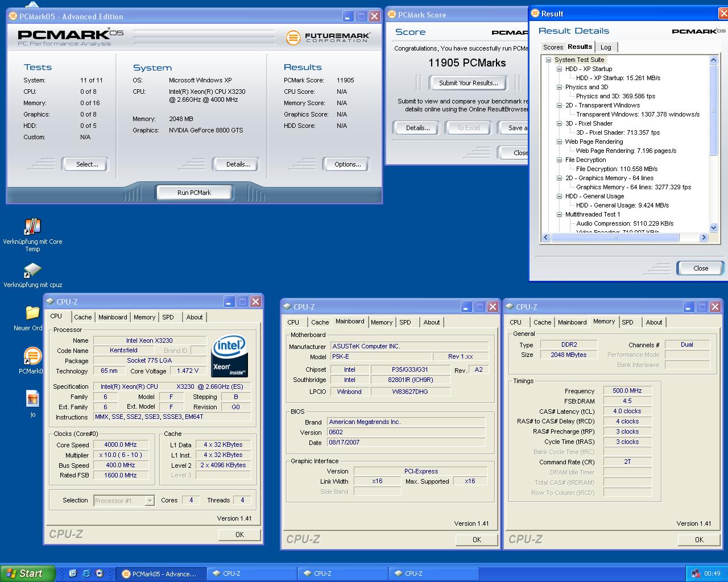
Task: Open CPU tab in CPU-Z Mainboard window
Action: coord(293,322)
